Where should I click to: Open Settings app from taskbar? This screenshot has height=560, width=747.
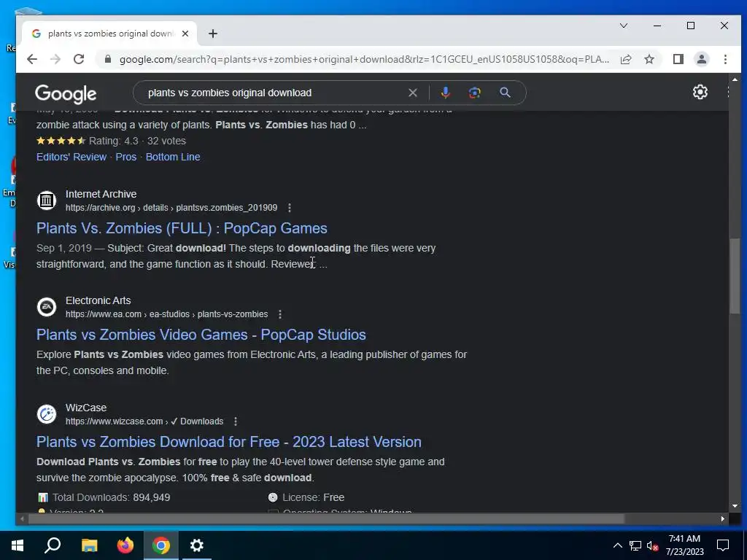coord(197,545)
